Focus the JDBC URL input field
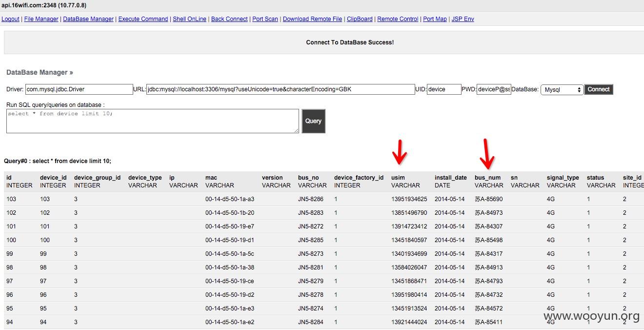Viewport: 644px width, 330px height. (x=281, y=89)
